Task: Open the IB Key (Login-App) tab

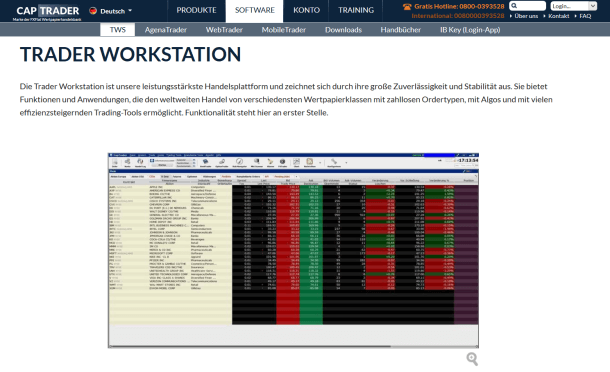Action: click(470, 30)
